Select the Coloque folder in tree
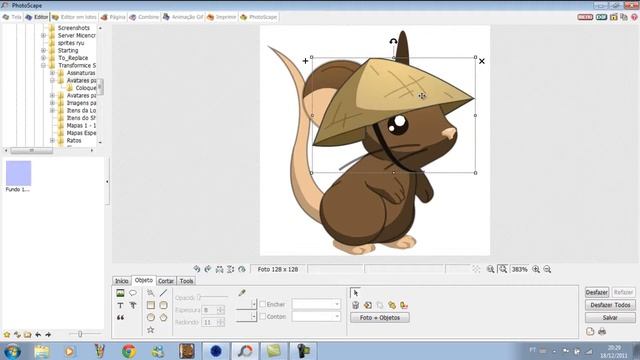Viewport: 640px width, 360px height. pyautogui.click(x=86, y=88)
